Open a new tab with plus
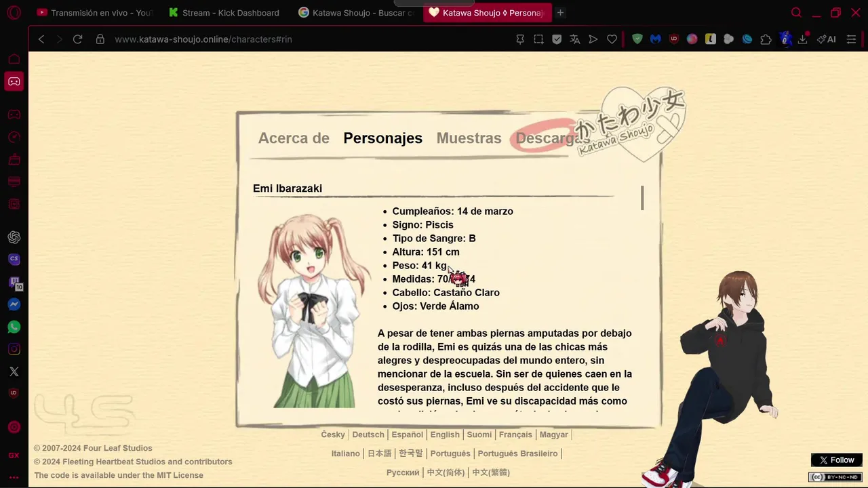This screenshot has height=488, width=868. [x=560, y=12]
